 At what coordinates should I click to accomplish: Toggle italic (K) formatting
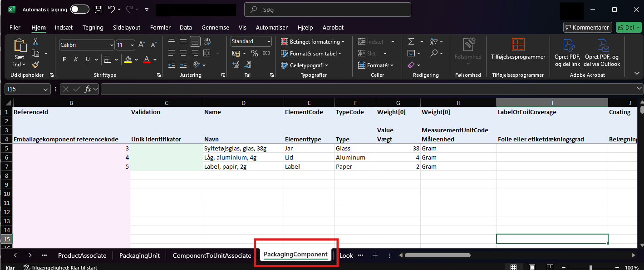point(76,59)
